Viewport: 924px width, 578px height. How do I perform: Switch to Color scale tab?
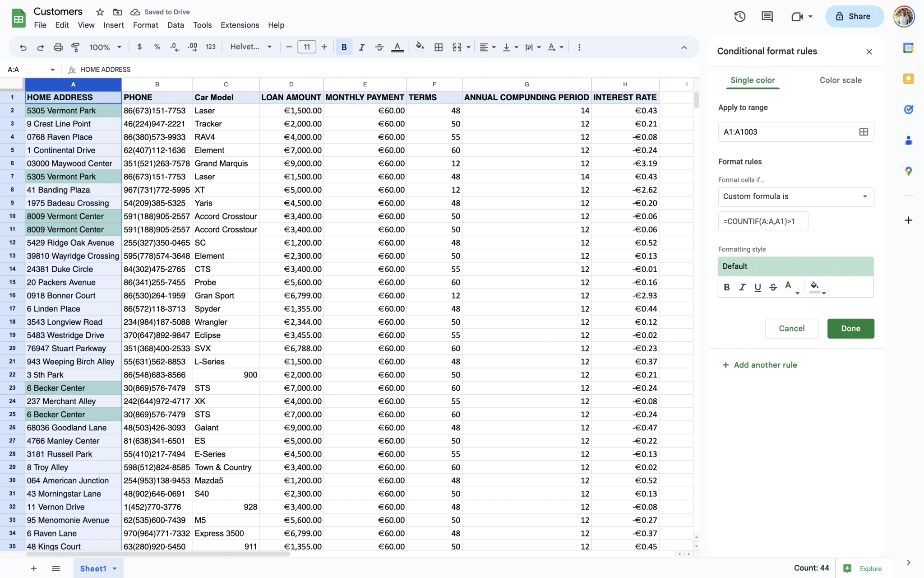pos(840,80)
